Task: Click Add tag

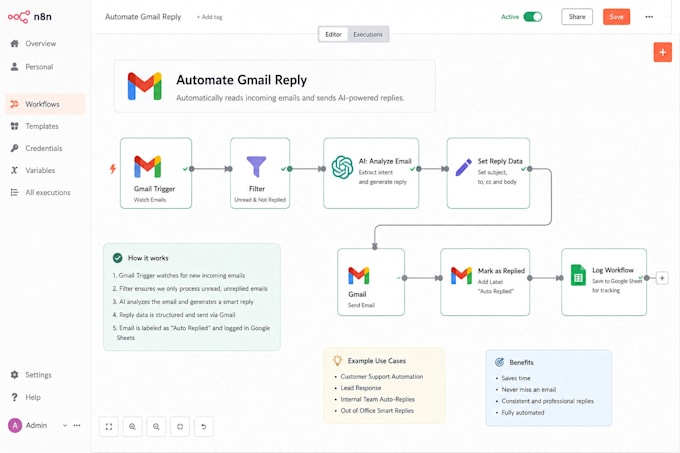Action: coord(209,17)
